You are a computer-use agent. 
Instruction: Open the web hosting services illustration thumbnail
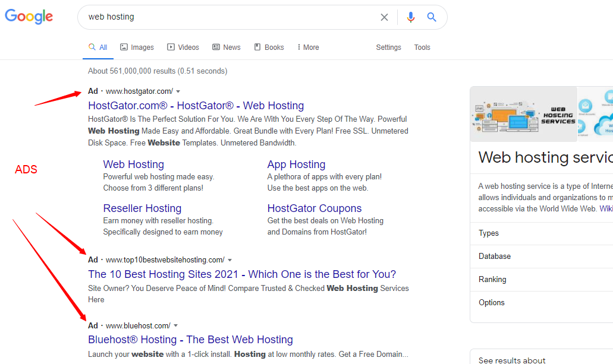pos(523,114)
